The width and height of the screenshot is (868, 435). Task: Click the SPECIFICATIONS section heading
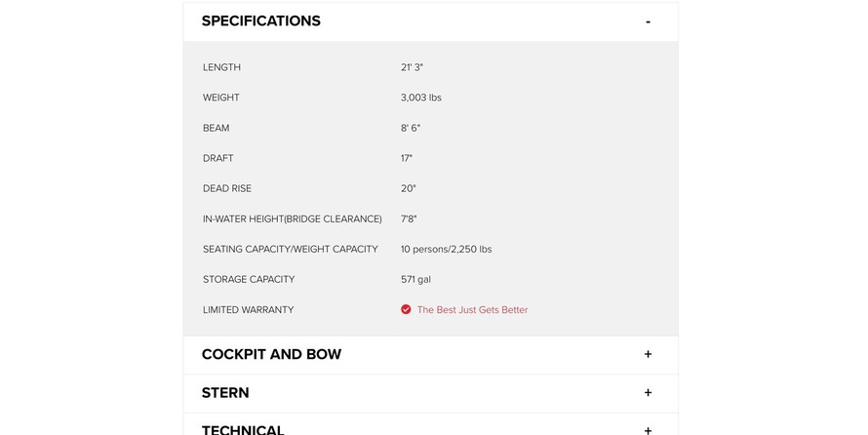[260, 21]
